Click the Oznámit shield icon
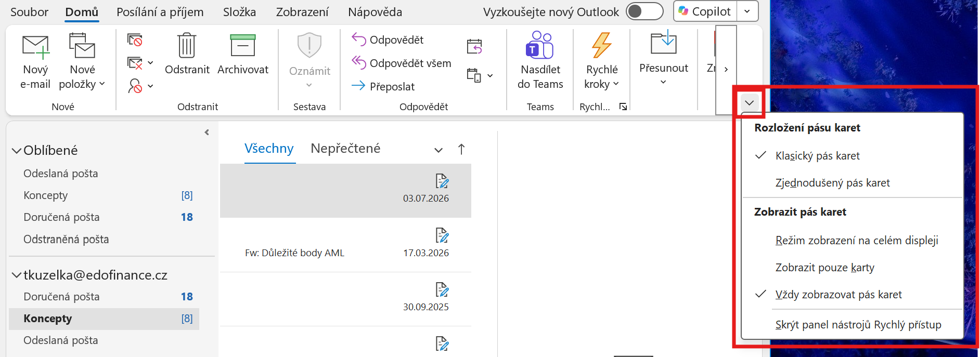This screenshot has height=357, width=980. [310, 45]
